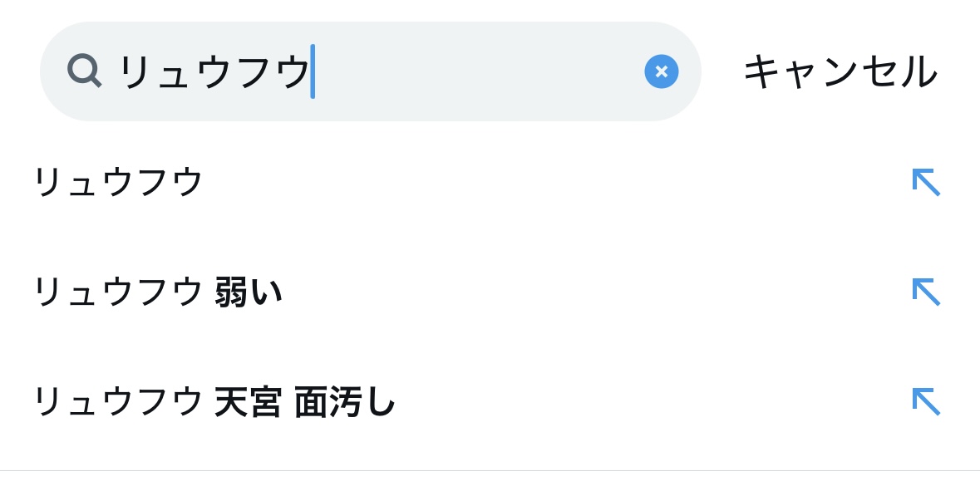
Task: Insert the first suggestion into the search box
Action: (925, 182)
